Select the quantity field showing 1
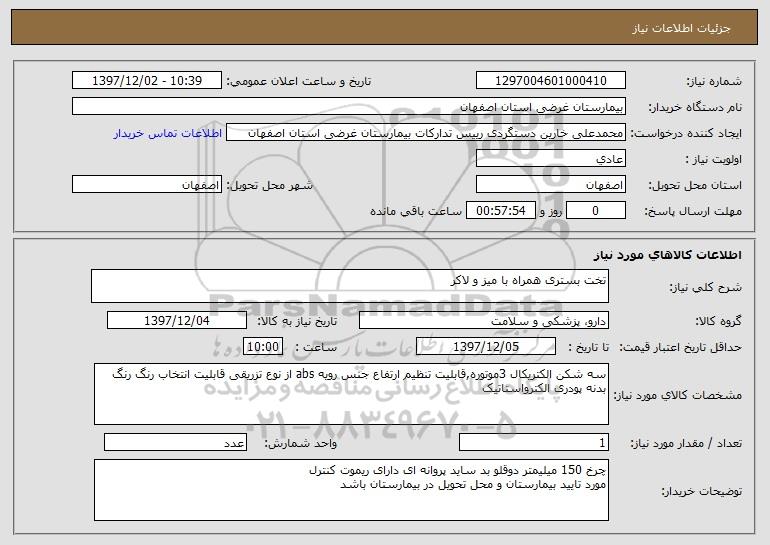 tap(534, 442)
